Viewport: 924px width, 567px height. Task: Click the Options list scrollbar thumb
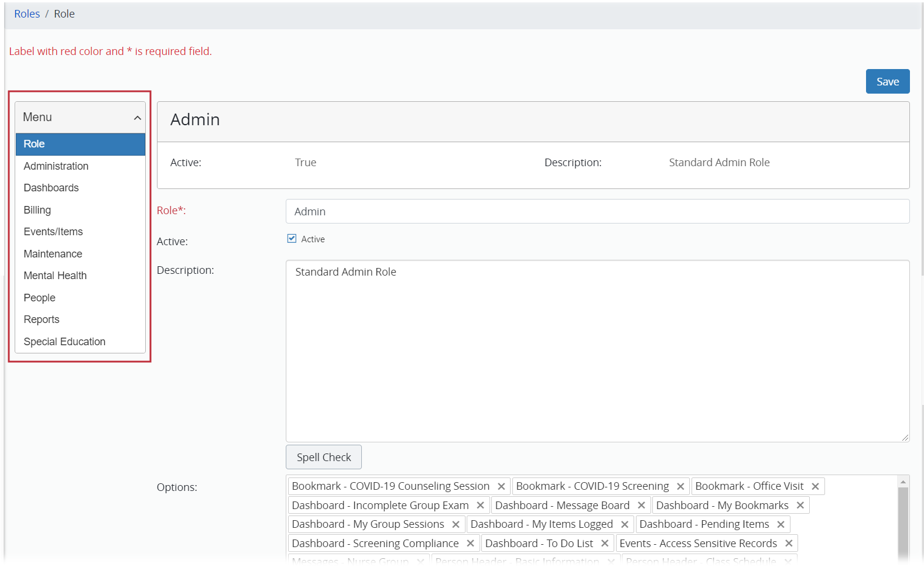click(x=903, y=524)
